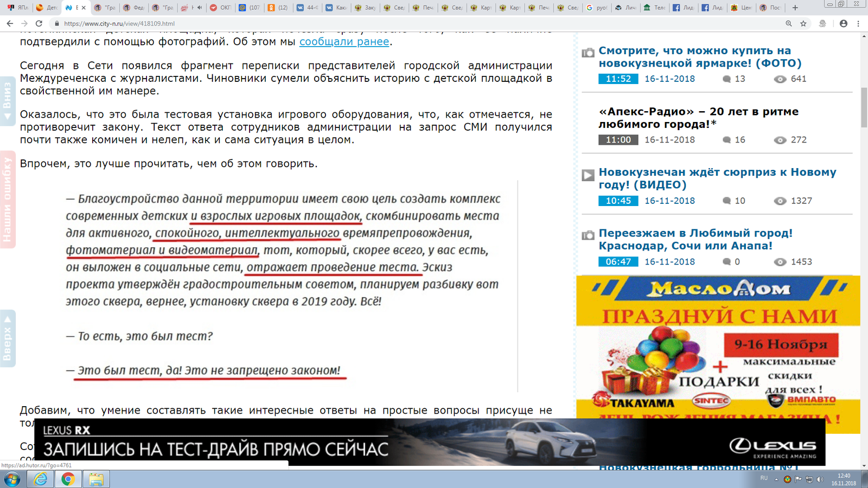
Task: Click the Chrome icon in the taskbar
Action: (x=68, y=479)
